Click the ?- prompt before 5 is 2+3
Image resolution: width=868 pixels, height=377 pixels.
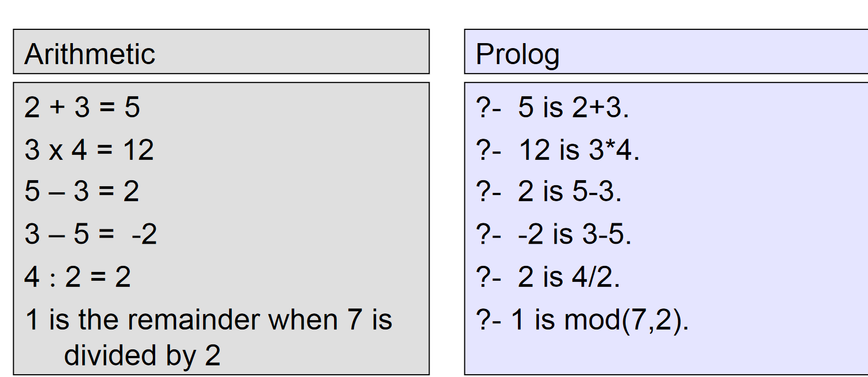(x=489, y=107)
